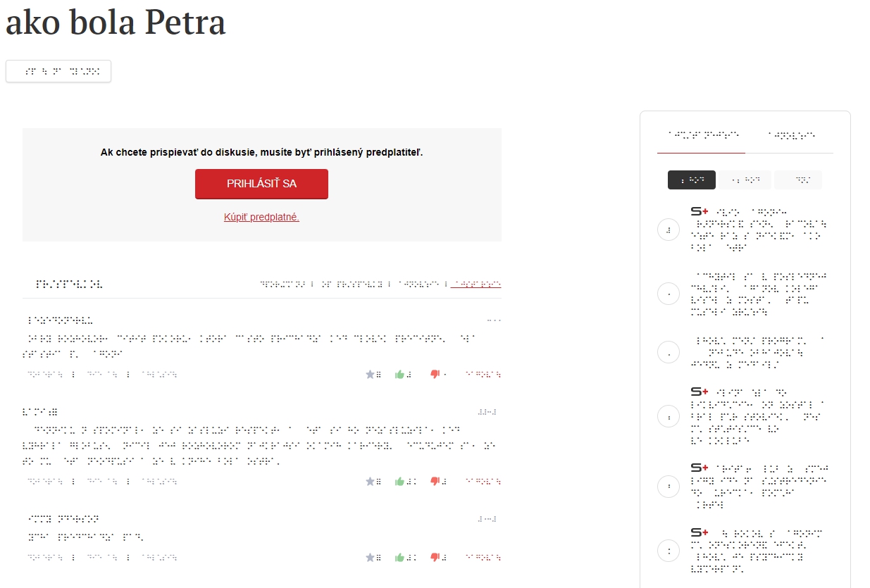Viewport: 870px width, 588px height.
Task: Star the second comment in the discussion
Action: [370, 482]
